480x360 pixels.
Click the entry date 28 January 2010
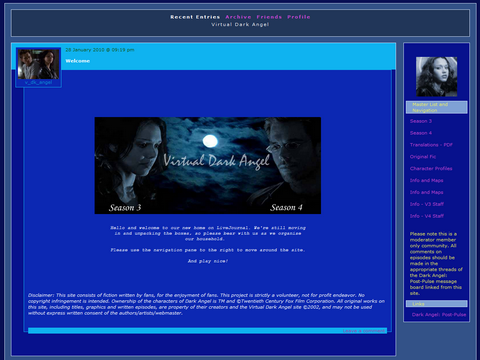pyautogui.click(x=100, y=50)
